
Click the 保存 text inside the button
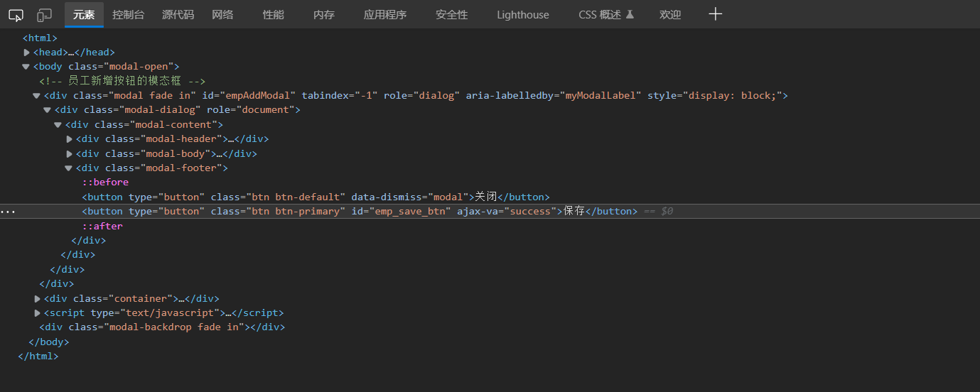click(574, 212)
